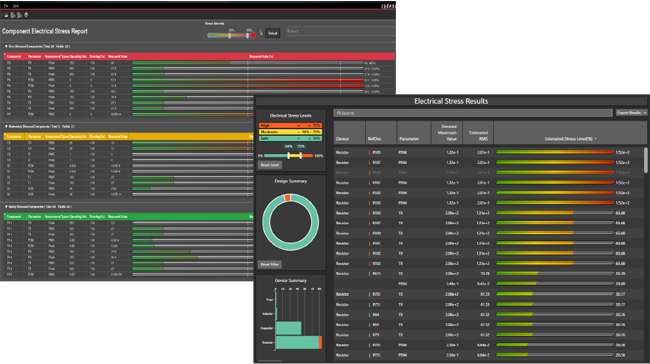
Task: Click the document icon right after folder icon
Action: point(13,15)
